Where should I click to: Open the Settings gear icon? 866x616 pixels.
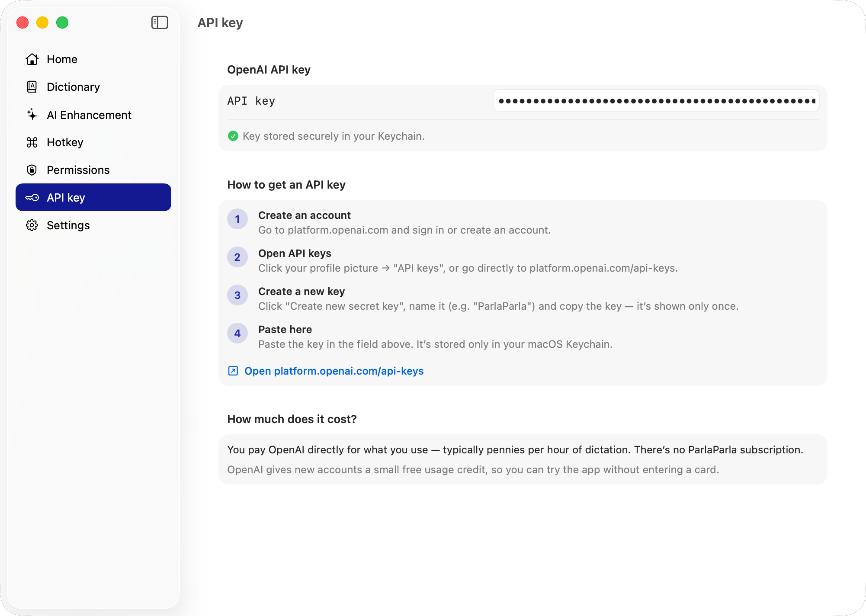coord(32,225)
